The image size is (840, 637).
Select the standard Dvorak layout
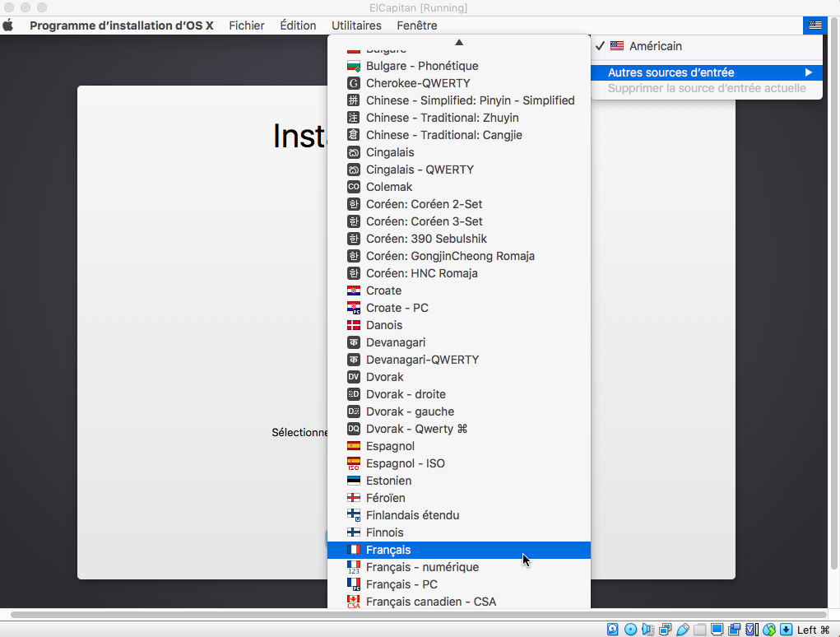[x=458, y=377]
